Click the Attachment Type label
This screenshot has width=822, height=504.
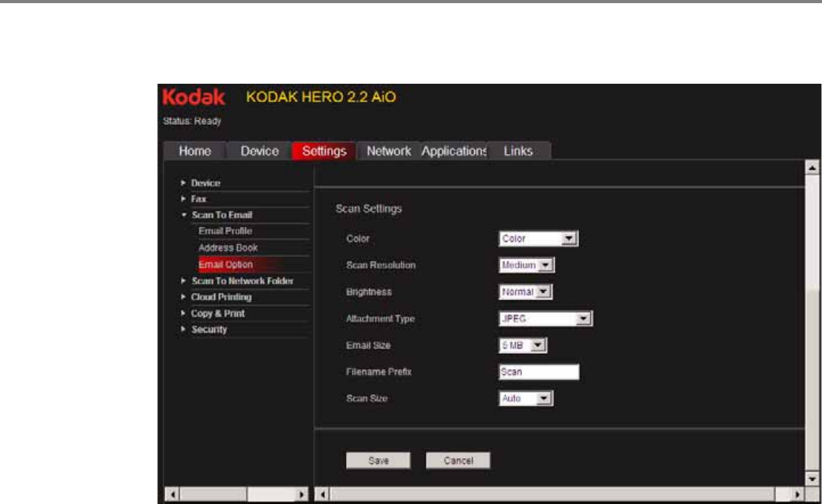[380, 318]
